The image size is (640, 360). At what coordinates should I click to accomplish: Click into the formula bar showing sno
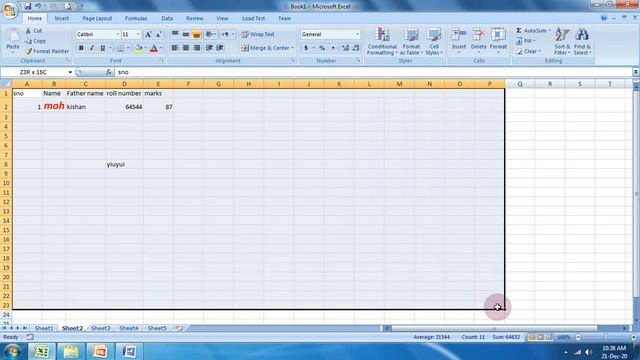tap(373, 72)
